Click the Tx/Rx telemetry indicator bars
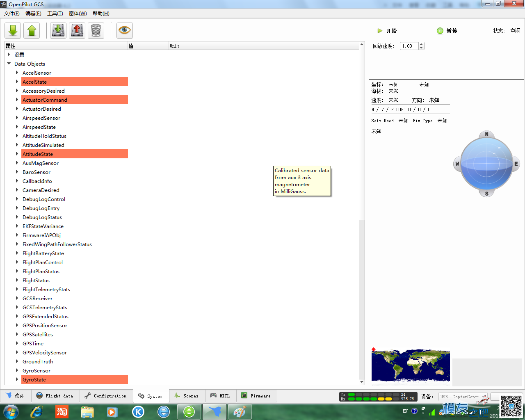This screenshot has height=420, width=525. 378,397
